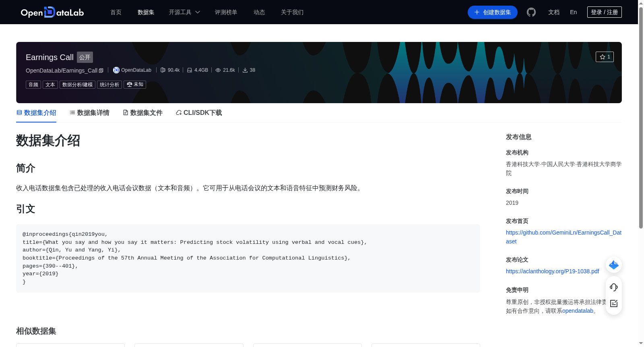Click the 4.4GB storage size icon
Viewport: 644px width, 347px height.
190,70
